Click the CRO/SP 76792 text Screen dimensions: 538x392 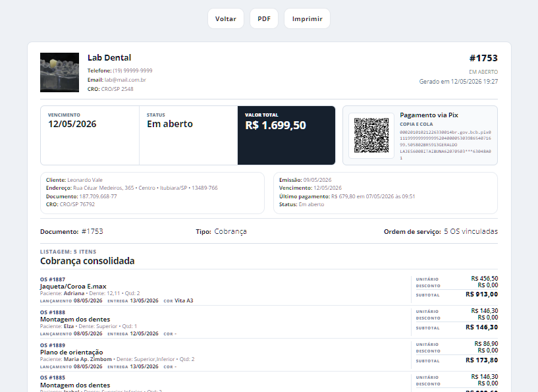click(77, 204)
